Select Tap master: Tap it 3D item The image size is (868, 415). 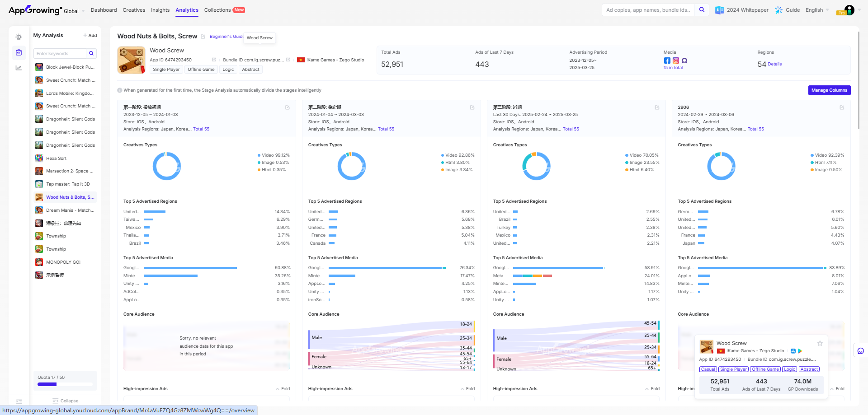65,184
